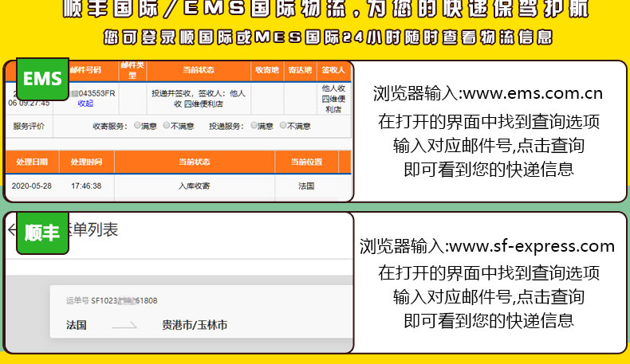
Task: Click the date cell 2020-05-28
Action: click(x=31, y=186)
